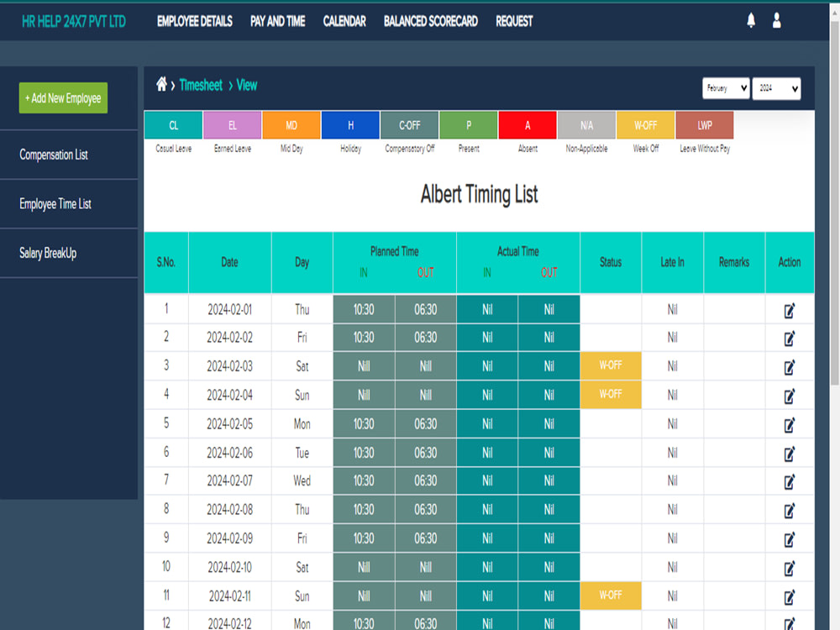
Task: Click the Remarks column header
Action: [x=734, y=262]
